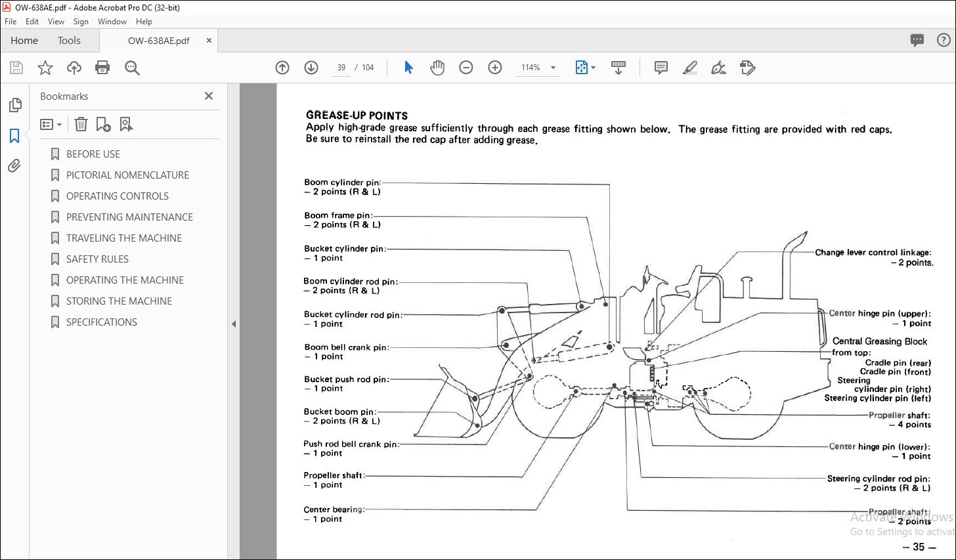Viewport: 956px width, 560px height.
Task: Click the scrolling mode keyboard icon
Action: (619, 68)
